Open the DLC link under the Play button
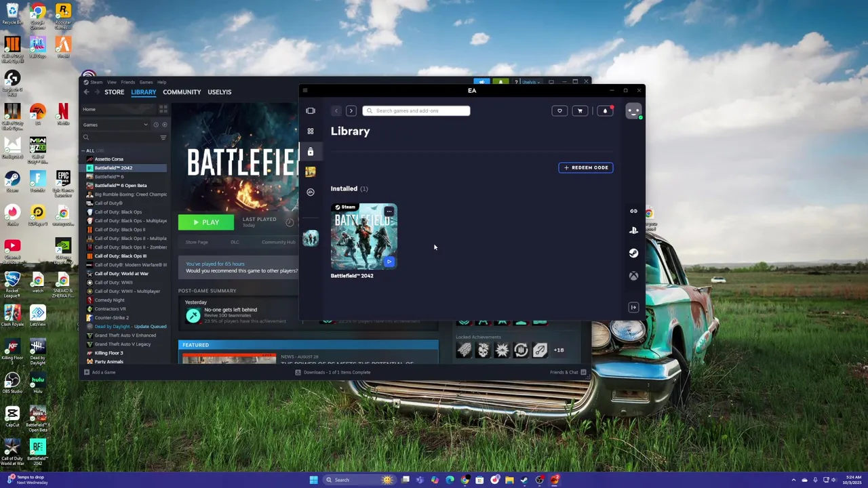Screen dimensions: 868x488 pos(235,242)
